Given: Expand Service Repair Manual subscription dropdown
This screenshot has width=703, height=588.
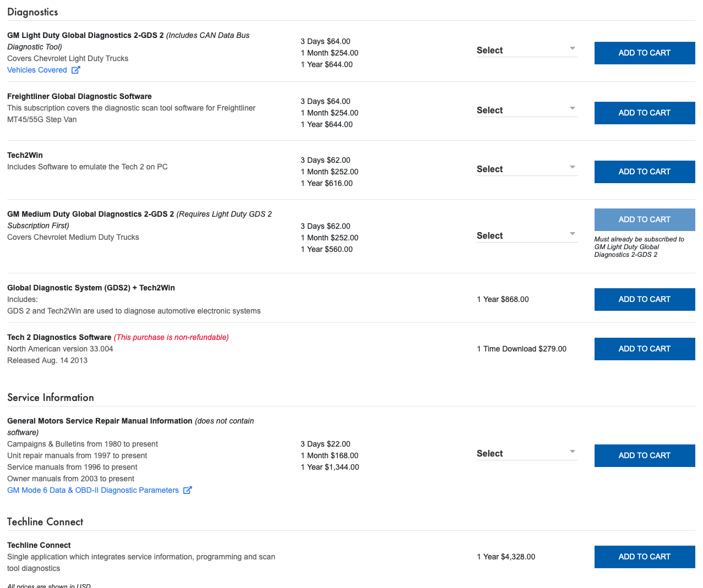Looking at the screenshot, I should (x=526, y=453).
